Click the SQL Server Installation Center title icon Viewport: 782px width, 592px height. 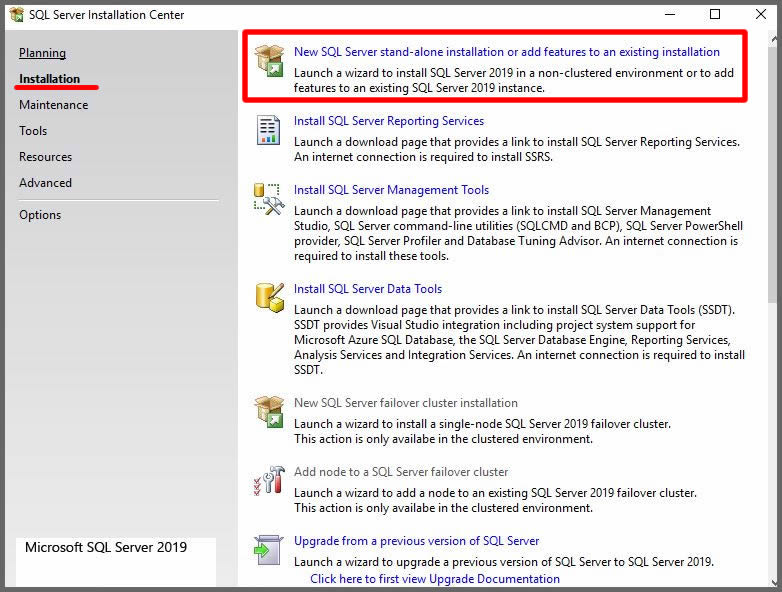point(16,15)
